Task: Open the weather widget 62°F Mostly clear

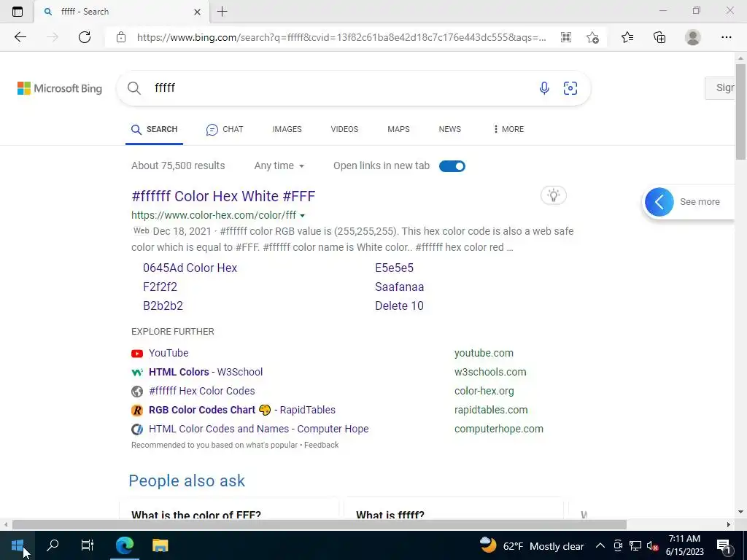Action: pos(532,545)
